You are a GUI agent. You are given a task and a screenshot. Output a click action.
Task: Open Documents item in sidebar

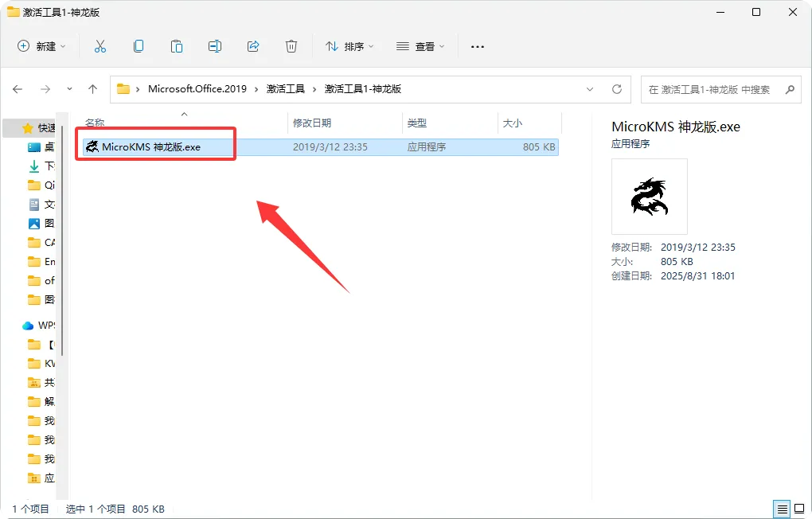click(41, 204)
